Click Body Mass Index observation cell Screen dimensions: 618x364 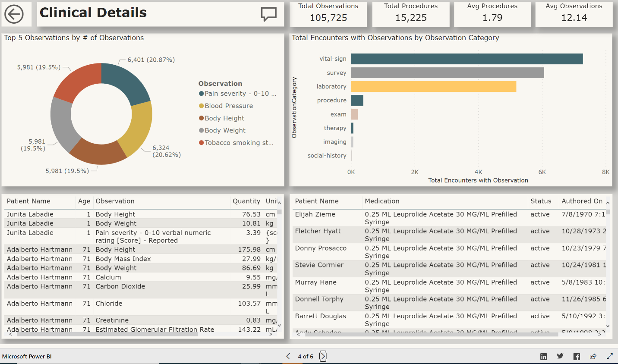coord(123,259)
